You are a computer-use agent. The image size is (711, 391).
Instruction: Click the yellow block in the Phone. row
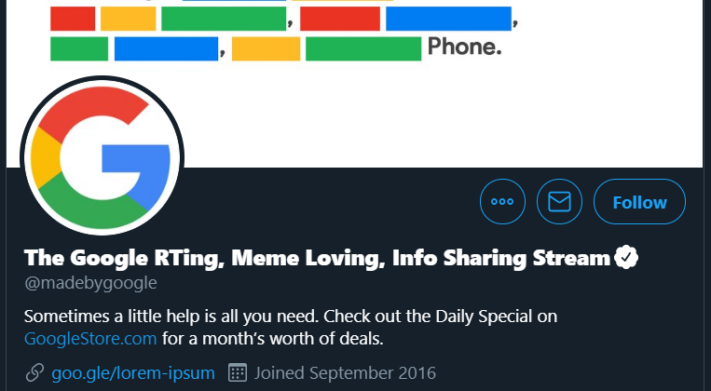[x=266, y=49]
